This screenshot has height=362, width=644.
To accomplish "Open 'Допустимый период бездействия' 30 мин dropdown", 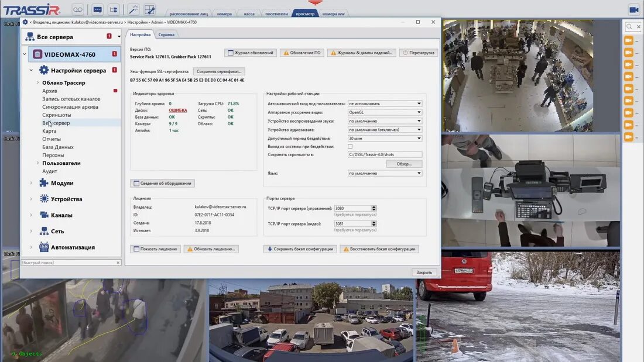I will point(385,139).
